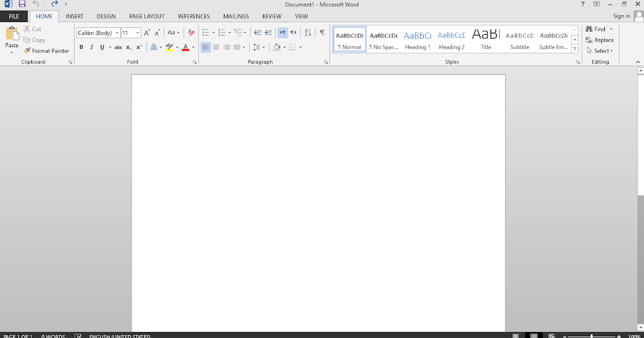Apply the No Spacing style

[384, 39]
